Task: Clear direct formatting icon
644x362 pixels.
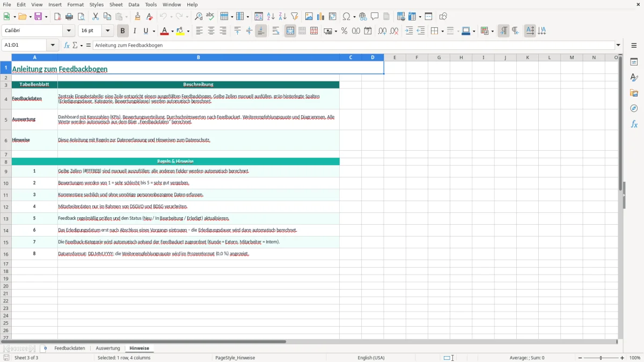Action: [x=149, y=17]
